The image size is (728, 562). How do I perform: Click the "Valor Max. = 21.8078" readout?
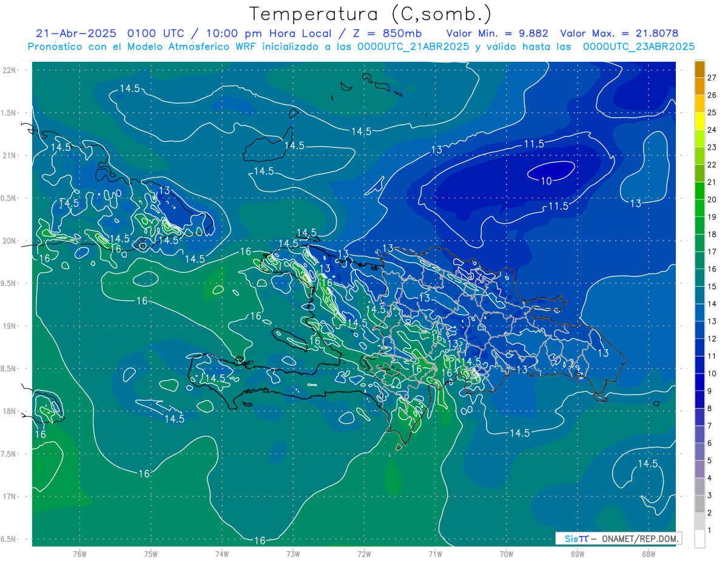click(x=619, y=33)
